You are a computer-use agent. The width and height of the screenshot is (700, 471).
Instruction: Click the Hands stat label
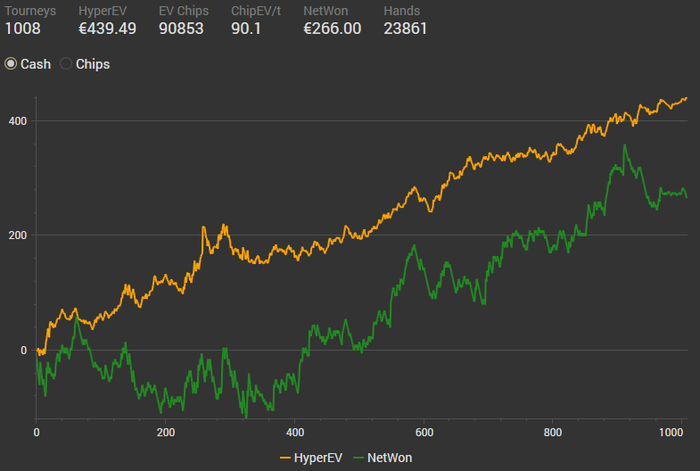point(402,11)
